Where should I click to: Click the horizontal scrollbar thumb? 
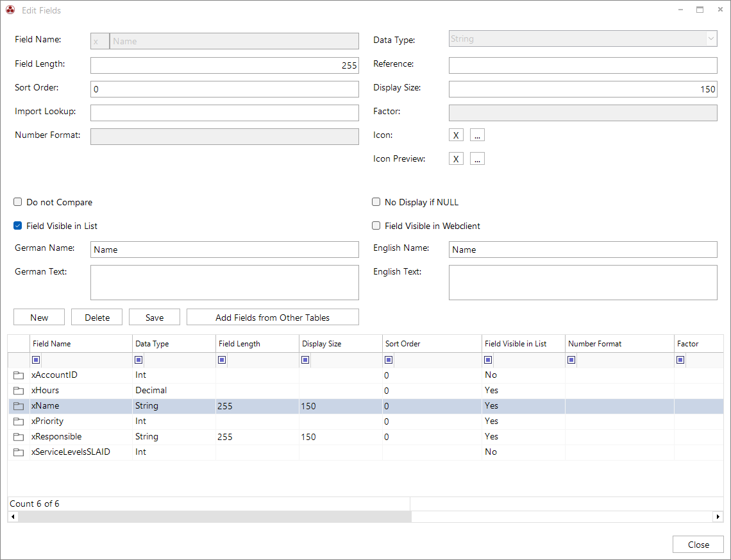[x=215, y=516]
